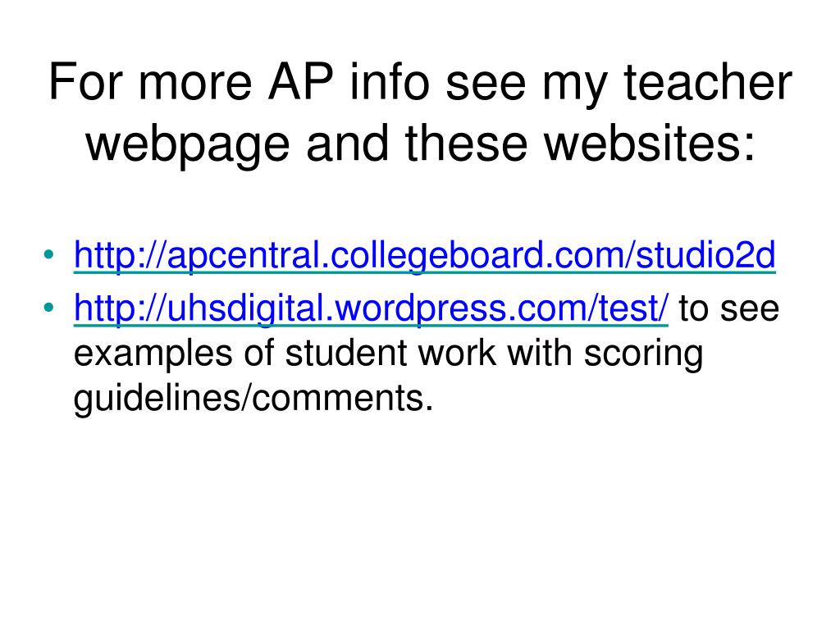The image size is (840, 630).
Task: Open the apcentral.collegeboard.com/studio2d link
Action: (425, 256)
